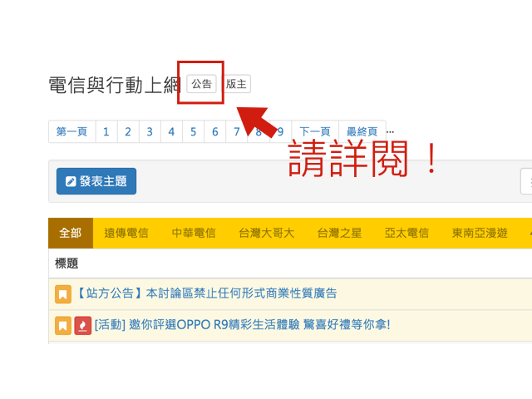Open the 中華電信 category tab
This screenshot has height=399, width=532.
point(194,233)
